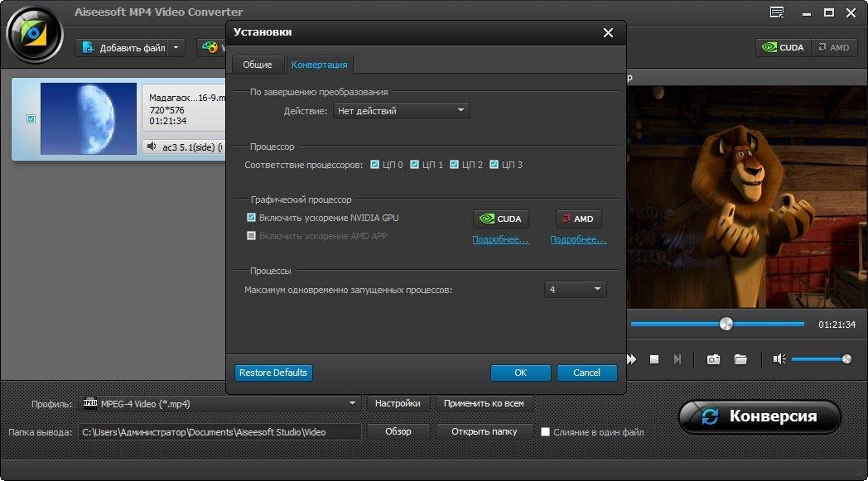Click the AMD button in dialog
The image size is (868, 481).
pyautogui.click(x=578, y=219)
